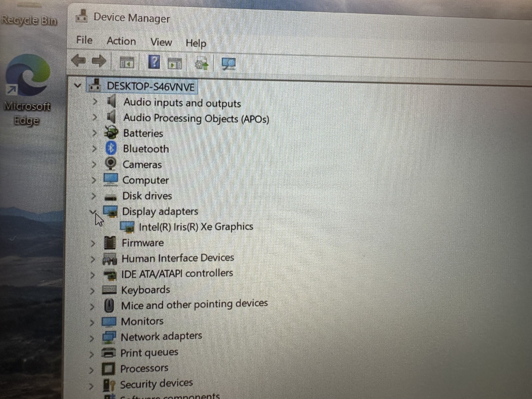Select the Network adapters label

coord(161,336)
